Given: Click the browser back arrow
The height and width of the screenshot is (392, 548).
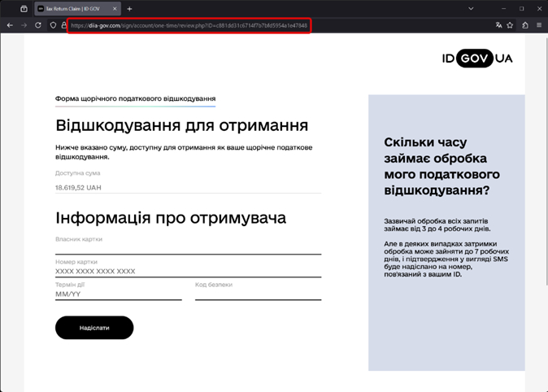Looking at the screenshot, I should pos(10,25).
